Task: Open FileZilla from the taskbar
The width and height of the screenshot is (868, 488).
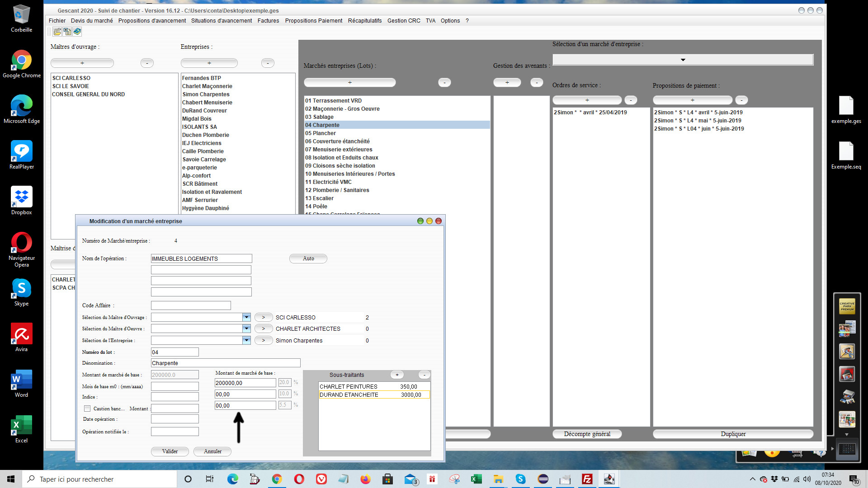Action: [587, 479]
